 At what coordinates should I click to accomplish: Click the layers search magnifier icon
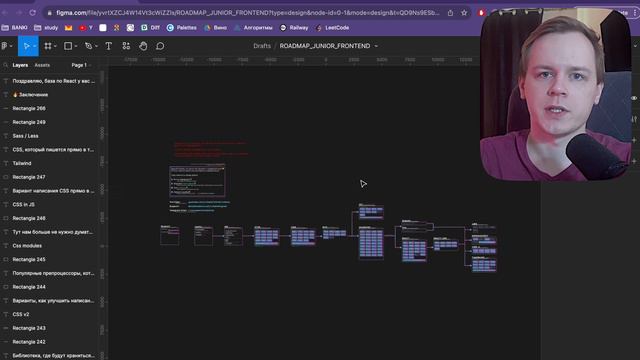tap(5, 65)
